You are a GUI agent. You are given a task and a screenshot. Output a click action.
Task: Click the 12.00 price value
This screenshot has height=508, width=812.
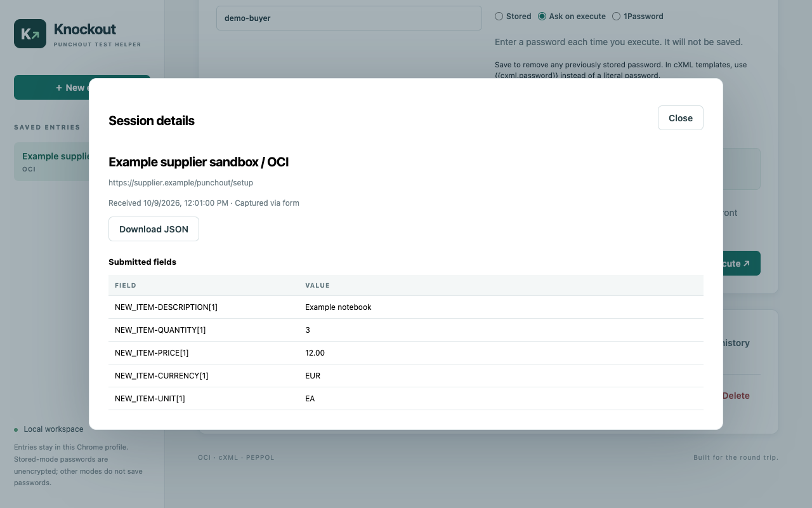[x=315, y=353]
